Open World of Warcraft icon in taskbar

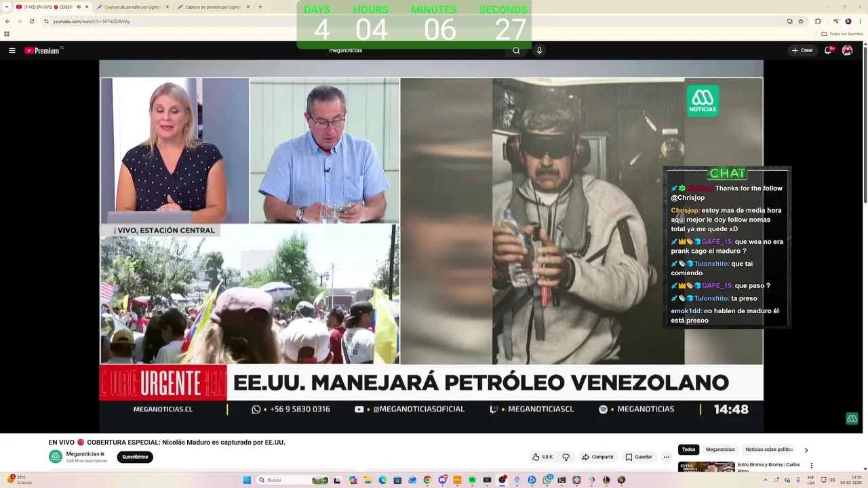tap(621, 480)
